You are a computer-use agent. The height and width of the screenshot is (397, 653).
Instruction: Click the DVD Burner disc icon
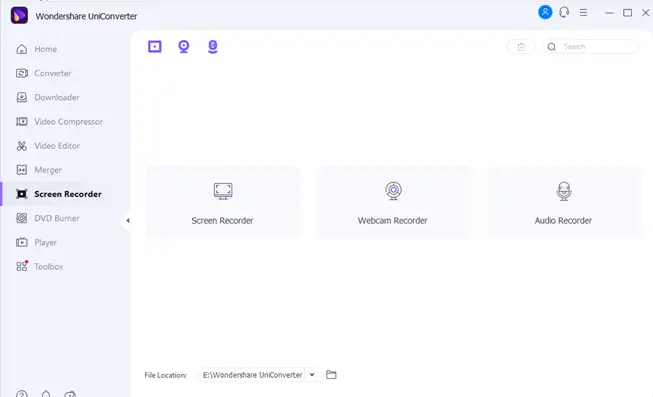click(x=22, y=218)
